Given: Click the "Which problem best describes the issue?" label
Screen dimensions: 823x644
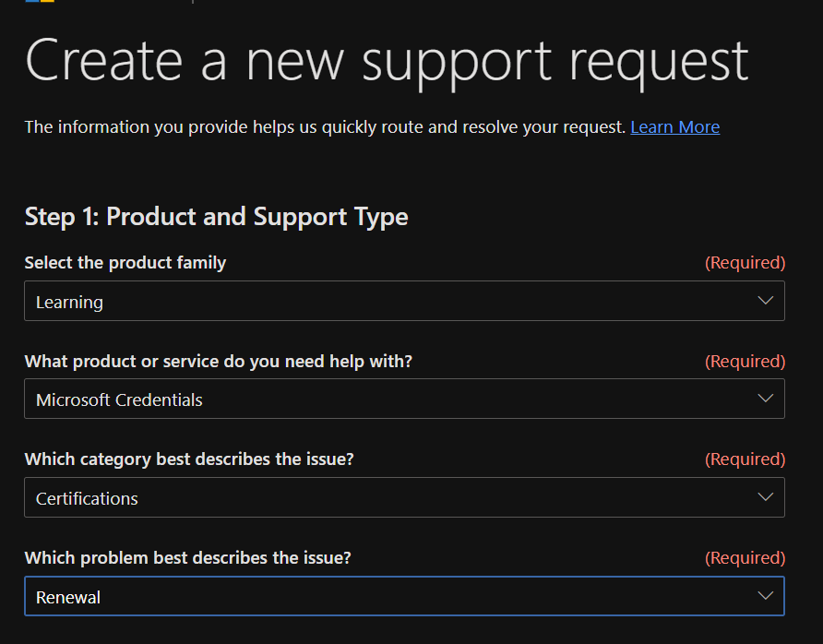Looking at the screenshot, I should (x=188, y=558).
